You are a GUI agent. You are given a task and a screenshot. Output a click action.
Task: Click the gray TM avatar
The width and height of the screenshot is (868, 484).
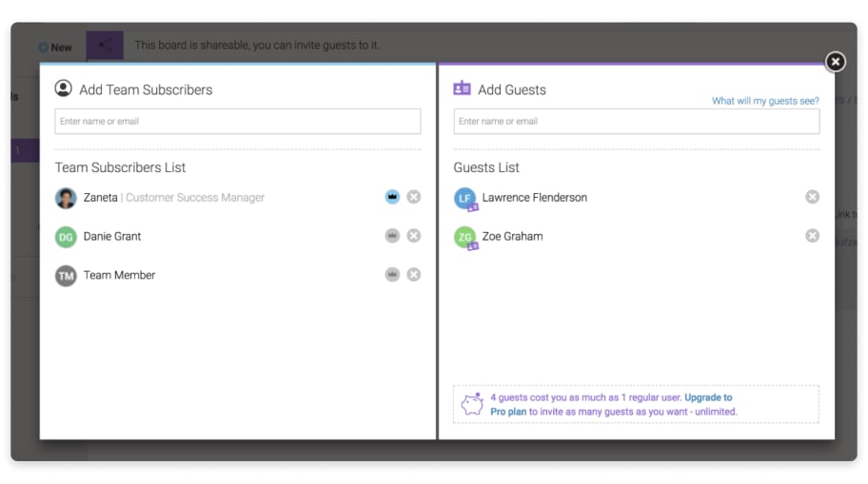click(66, 276)
